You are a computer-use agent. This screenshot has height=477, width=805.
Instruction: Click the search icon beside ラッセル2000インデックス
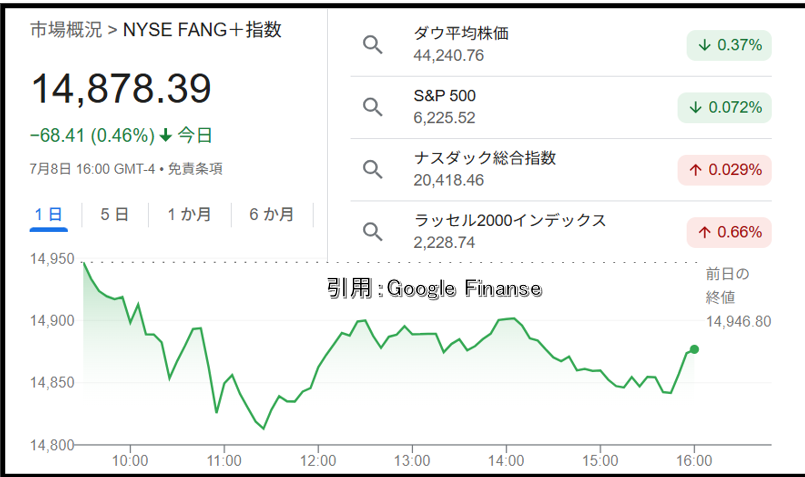point(373,232)
